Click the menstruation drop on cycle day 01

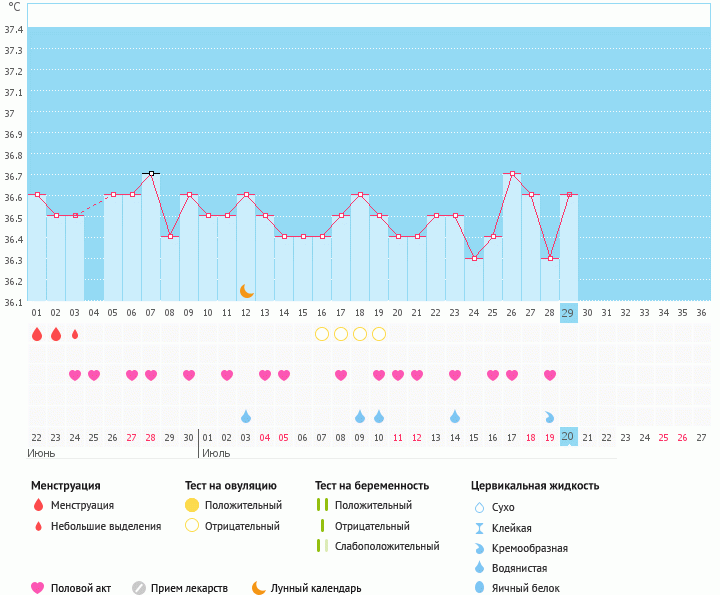(x=37, y=334)
